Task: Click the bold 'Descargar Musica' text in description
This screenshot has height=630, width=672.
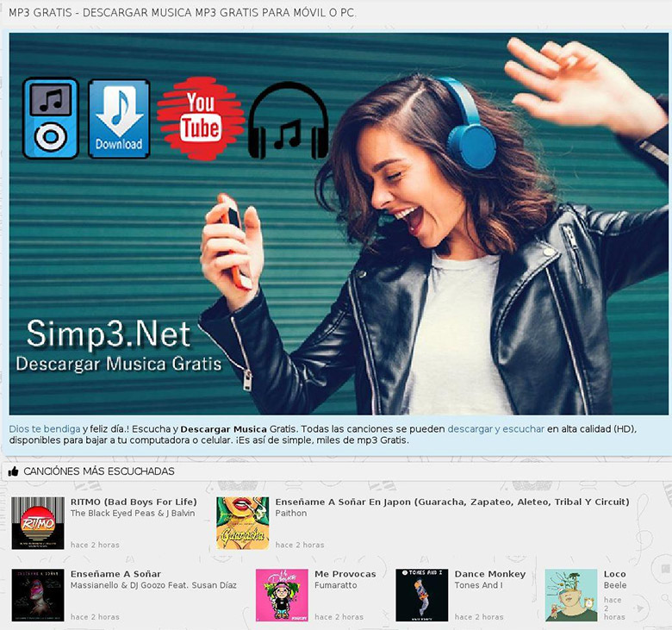Action: [224, 429]
